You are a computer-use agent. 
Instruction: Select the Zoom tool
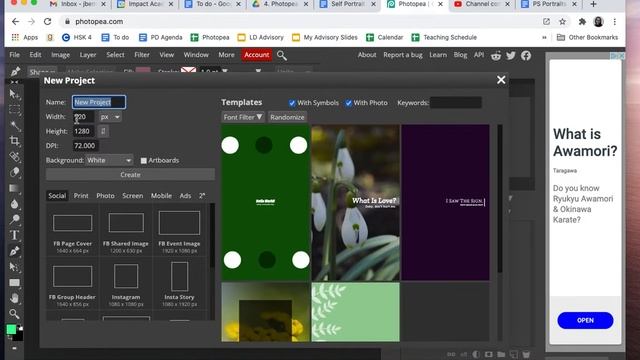pyautogui.click(x=14, y=314)
